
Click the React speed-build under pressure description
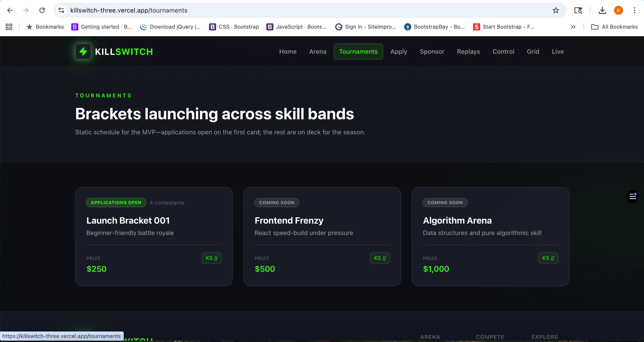pos(304,233)
